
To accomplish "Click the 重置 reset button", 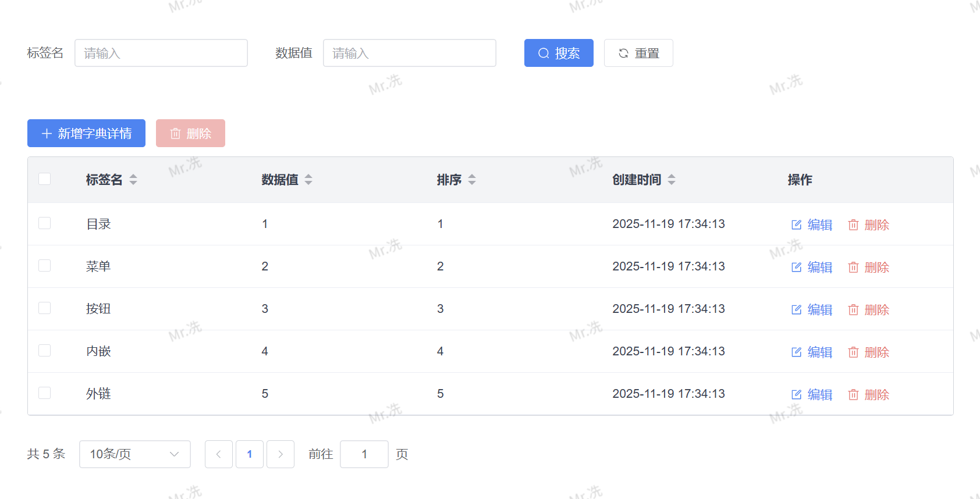I will point(638,53).
